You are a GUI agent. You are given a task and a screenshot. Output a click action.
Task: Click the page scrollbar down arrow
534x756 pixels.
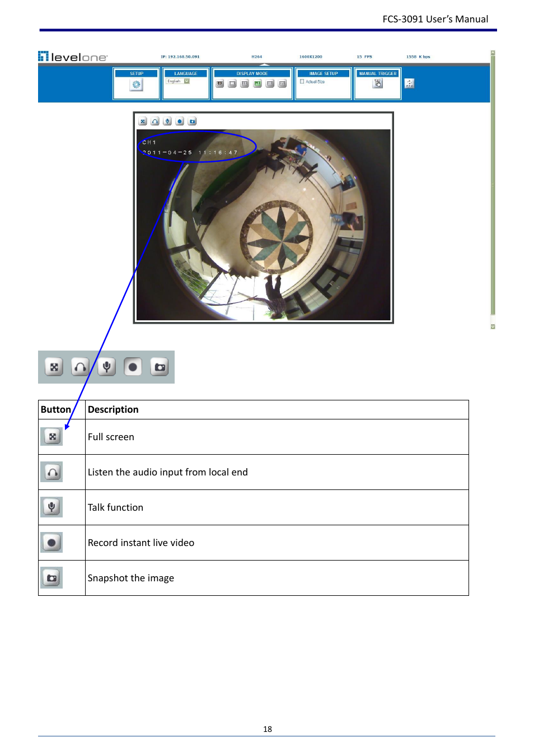(x=493, y=326)
